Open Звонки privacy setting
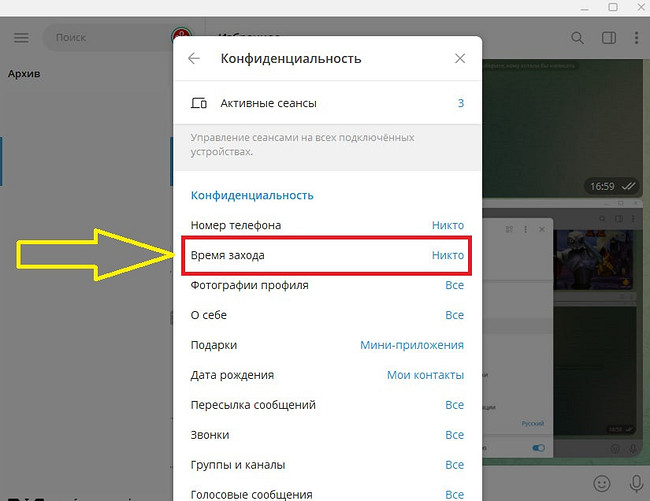Viewport: 650px width, 501px height. coord(326,435)
